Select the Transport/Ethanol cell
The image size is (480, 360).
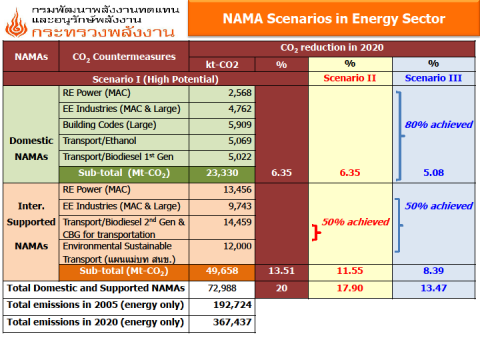click(x=124, y=141)
